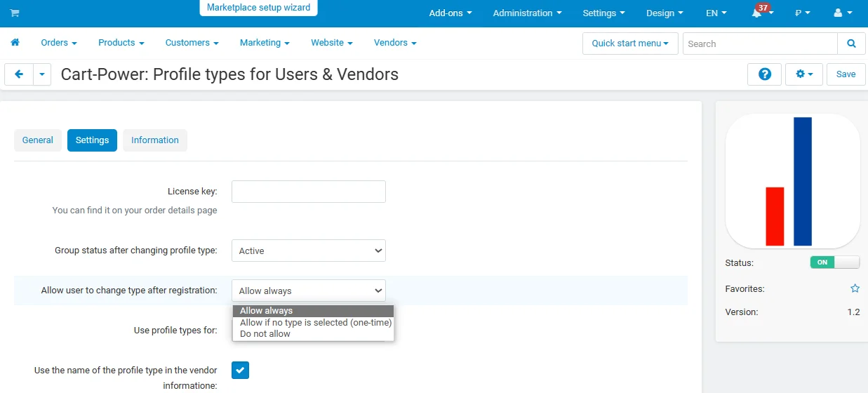Click the Save button

846,74
